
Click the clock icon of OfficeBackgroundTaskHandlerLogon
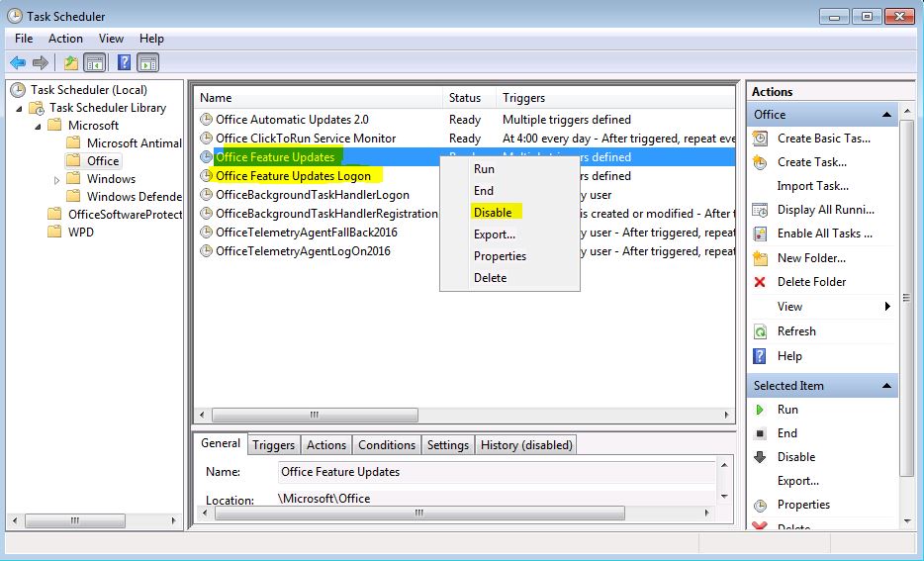206,195
